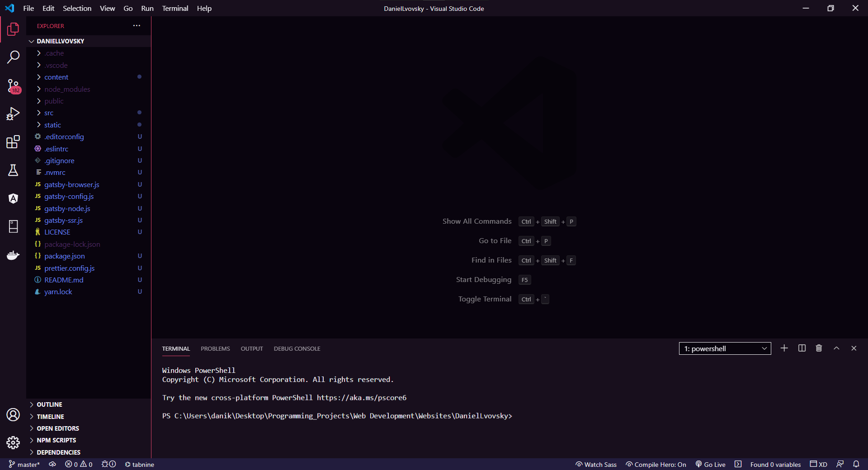Expand the OPEN EDITORS section

(x=88, y=428)
